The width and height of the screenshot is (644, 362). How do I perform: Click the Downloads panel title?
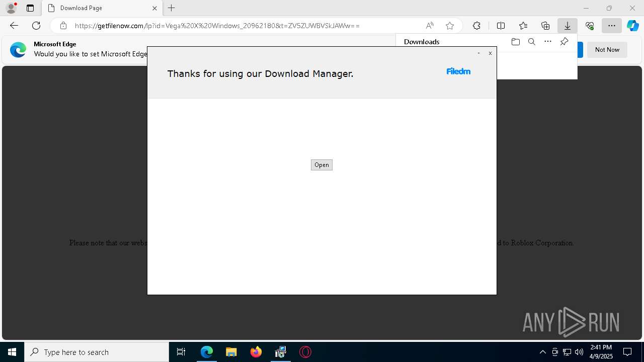point(422,42)
